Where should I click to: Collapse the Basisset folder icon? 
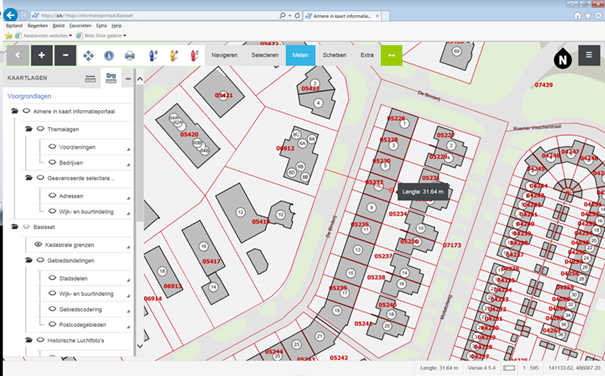pos(15,227)
